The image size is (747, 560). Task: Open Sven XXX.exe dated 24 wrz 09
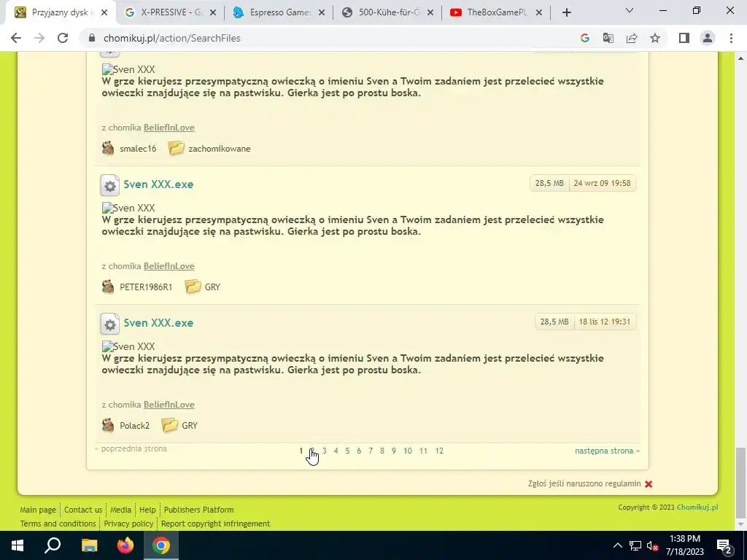[x=158, y=184]
